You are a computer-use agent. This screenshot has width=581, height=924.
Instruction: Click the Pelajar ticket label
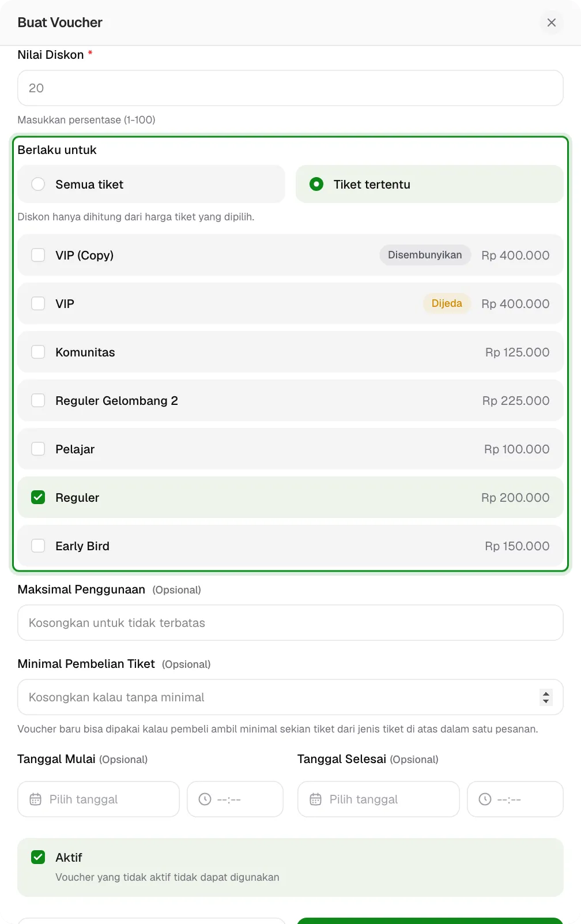75,449
